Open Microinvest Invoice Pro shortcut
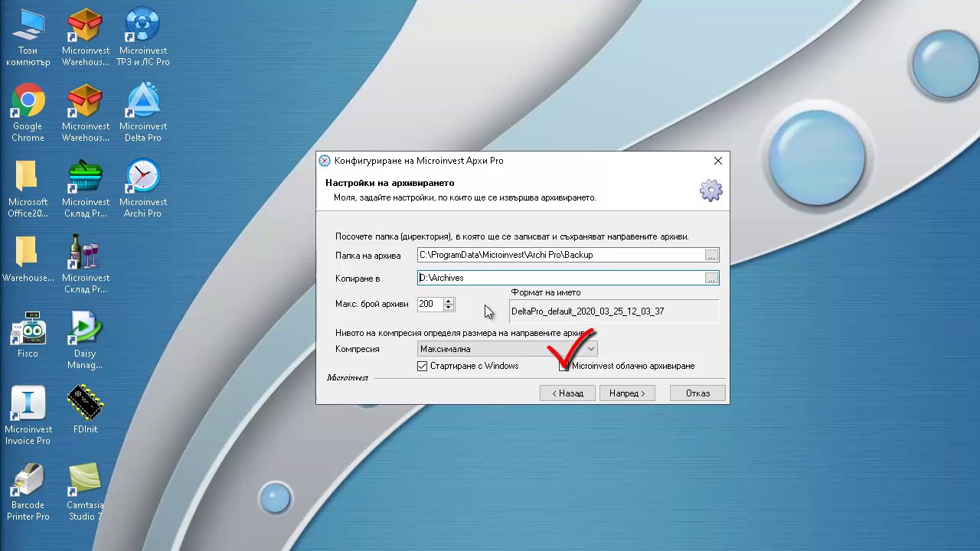This screenshot has height=551, width=980. click(28, 416)
